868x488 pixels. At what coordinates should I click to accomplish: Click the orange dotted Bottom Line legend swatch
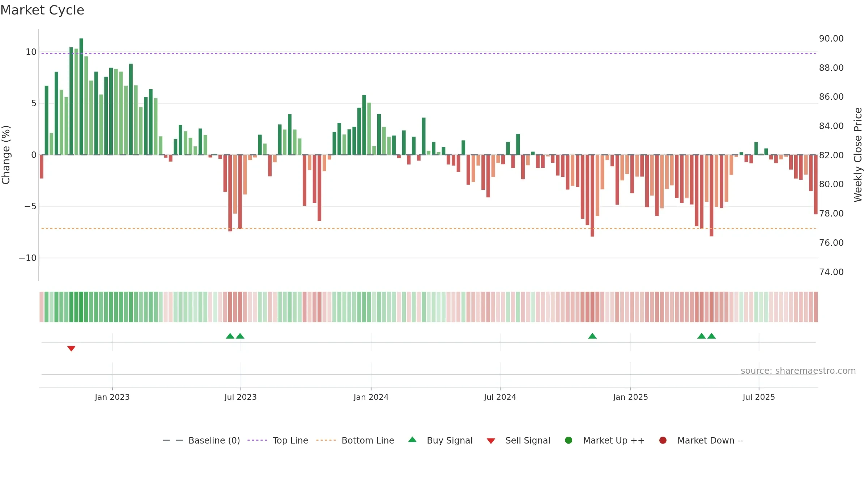(x=326, y=440)
